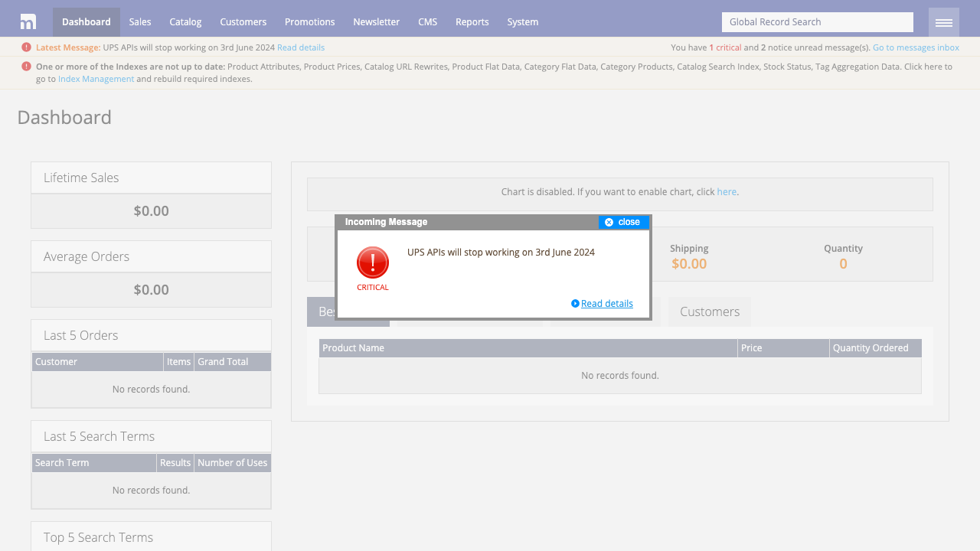Image resolution: width=980 pixels, height=551 pixels.
Task: Click the UPS APIs popup message text
Action: coord(501,253)
